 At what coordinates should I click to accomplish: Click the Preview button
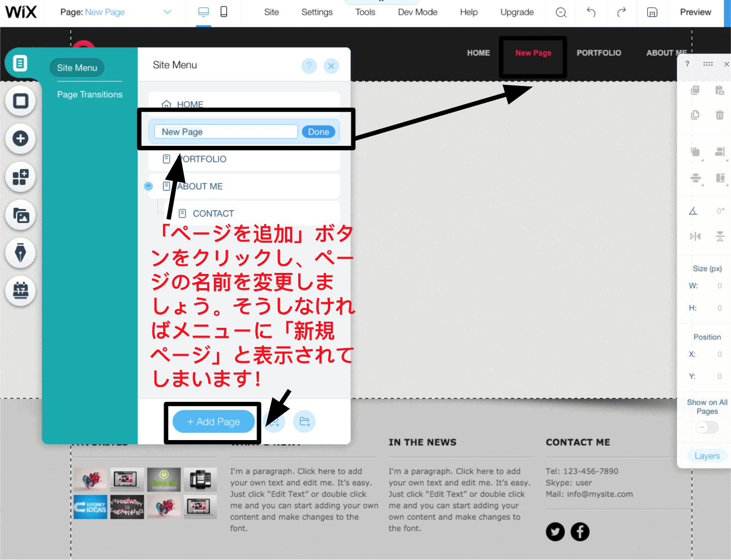click(695, 12)
